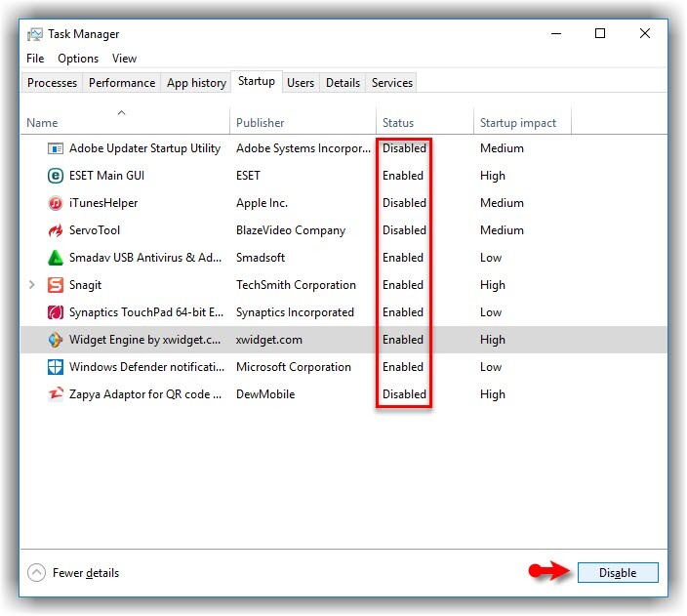Click the ESET Main GUI icon
This screenshot has height=616, width=687.
(x=56, y=176)
